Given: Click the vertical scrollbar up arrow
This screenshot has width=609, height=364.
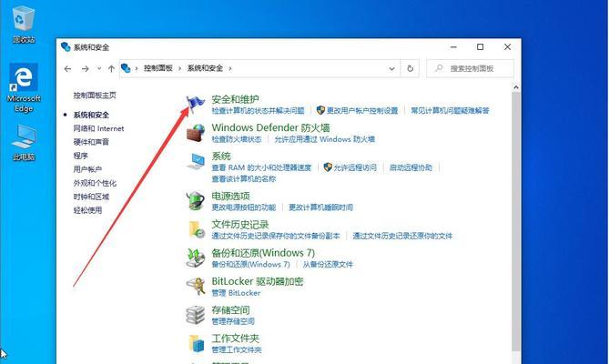Looking at the screenshot, I should click(516, 87).
